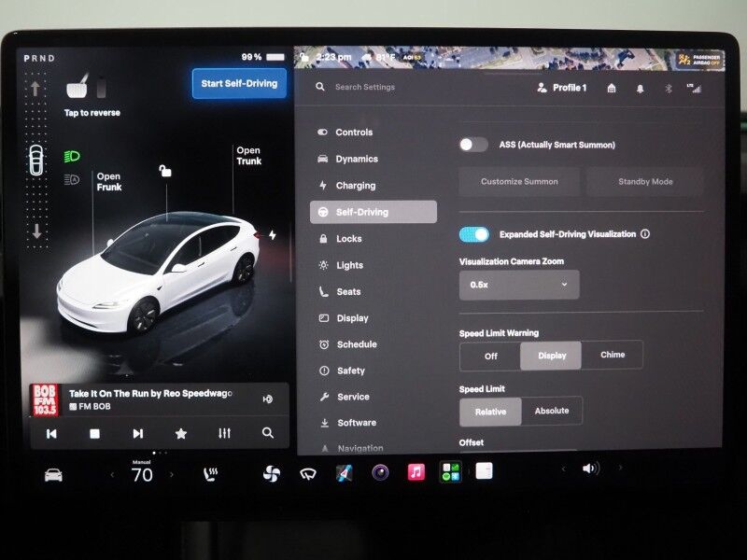747x560 pixels.
Task: Tap Customize Summon button
Action: pos(519,181)
